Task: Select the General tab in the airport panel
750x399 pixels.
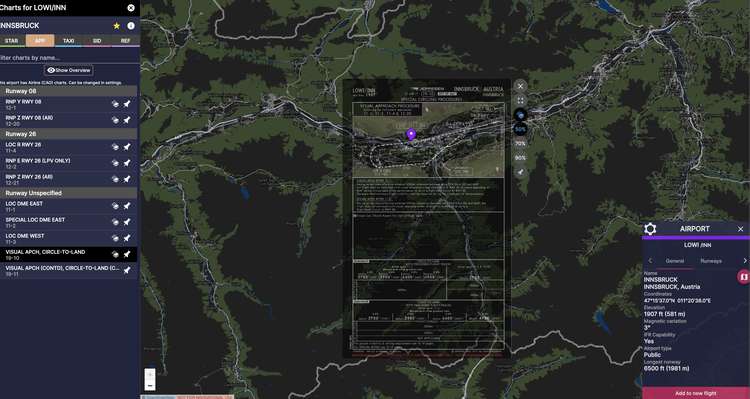Action: [x=675, y=261]
